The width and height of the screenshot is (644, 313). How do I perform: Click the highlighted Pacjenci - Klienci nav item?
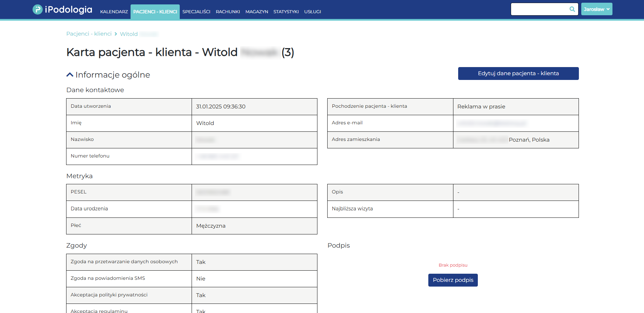(x=155, y=12)
